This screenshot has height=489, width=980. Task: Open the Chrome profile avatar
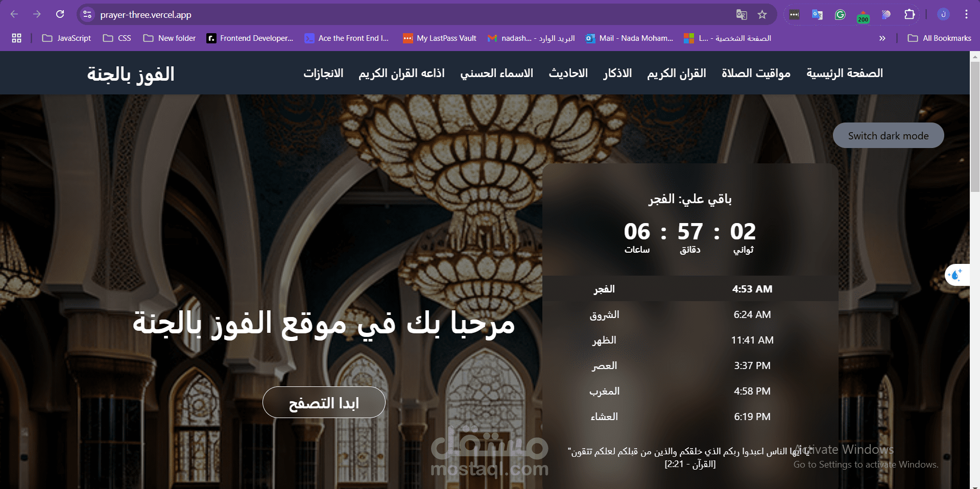coord(943,14)
